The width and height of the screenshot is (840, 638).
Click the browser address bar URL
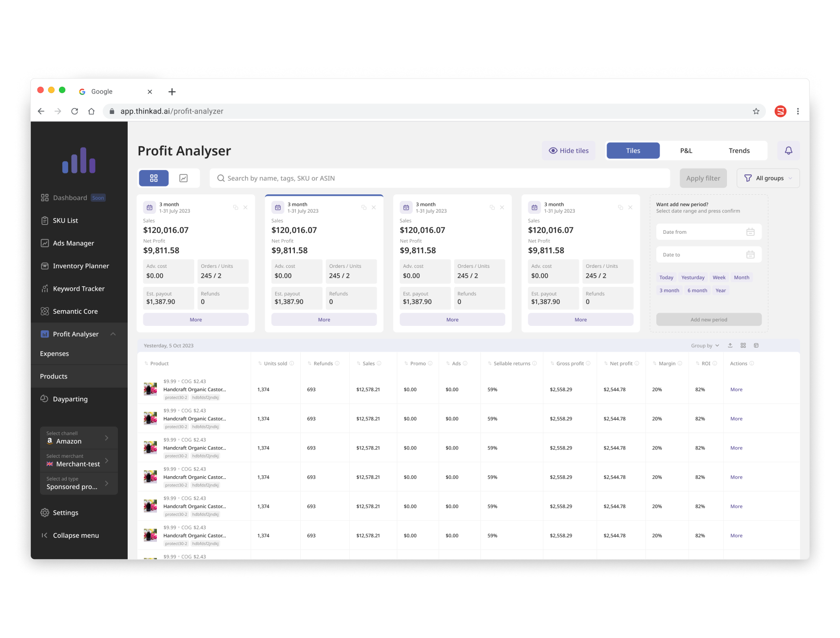pyautogui.click(x=172, y=111)
